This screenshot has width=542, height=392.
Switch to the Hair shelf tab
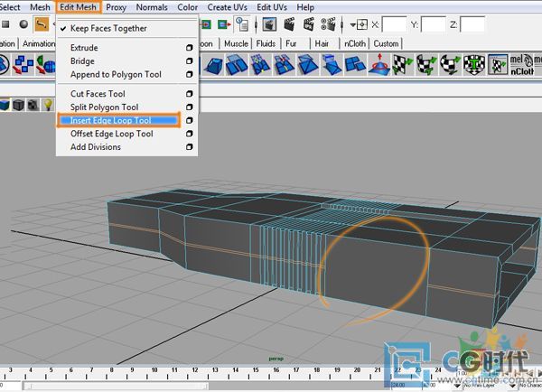[x=322, y=44]
